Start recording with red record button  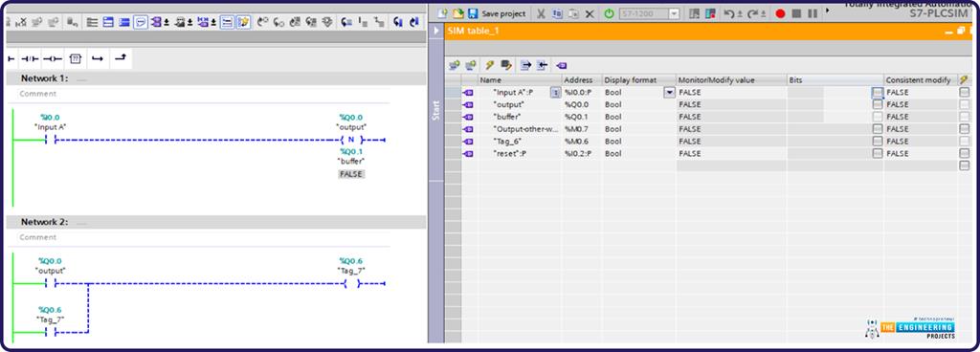pyautogui.click(x=780, y=13)
